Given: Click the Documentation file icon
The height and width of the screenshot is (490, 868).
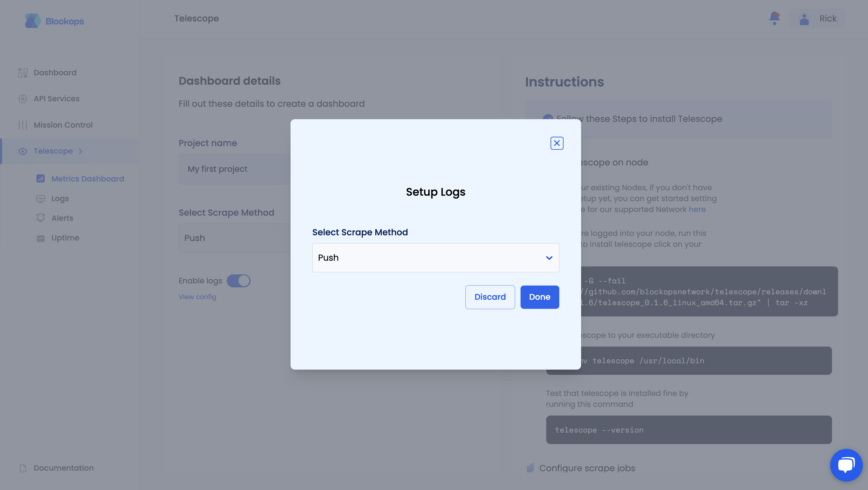Looking at the screenshot, I should (x=23, y=468).
